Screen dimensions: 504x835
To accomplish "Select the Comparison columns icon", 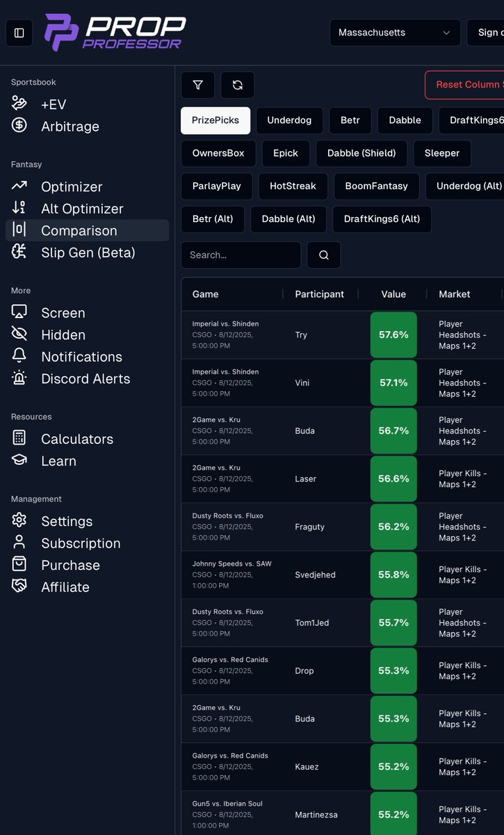I will 19,230.
